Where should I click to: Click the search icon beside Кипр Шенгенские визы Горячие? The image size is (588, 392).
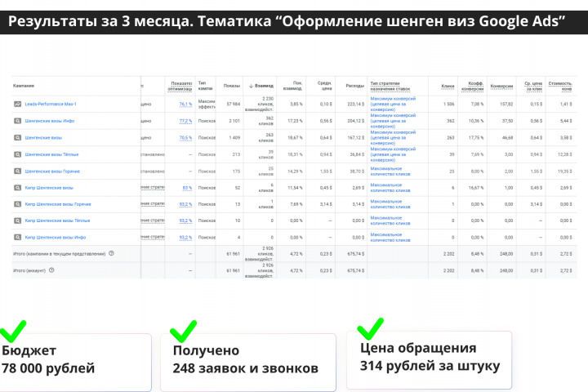tap(18, 204)
